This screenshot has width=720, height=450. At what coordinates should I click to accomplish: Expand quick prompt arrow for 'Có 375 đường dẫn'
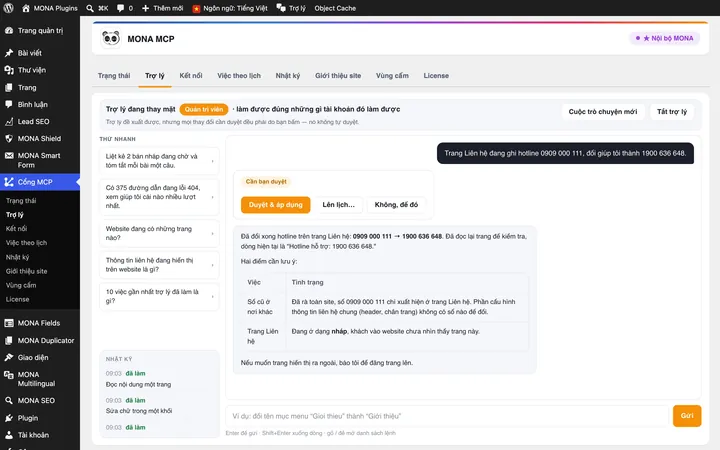(x=212, y=197)
